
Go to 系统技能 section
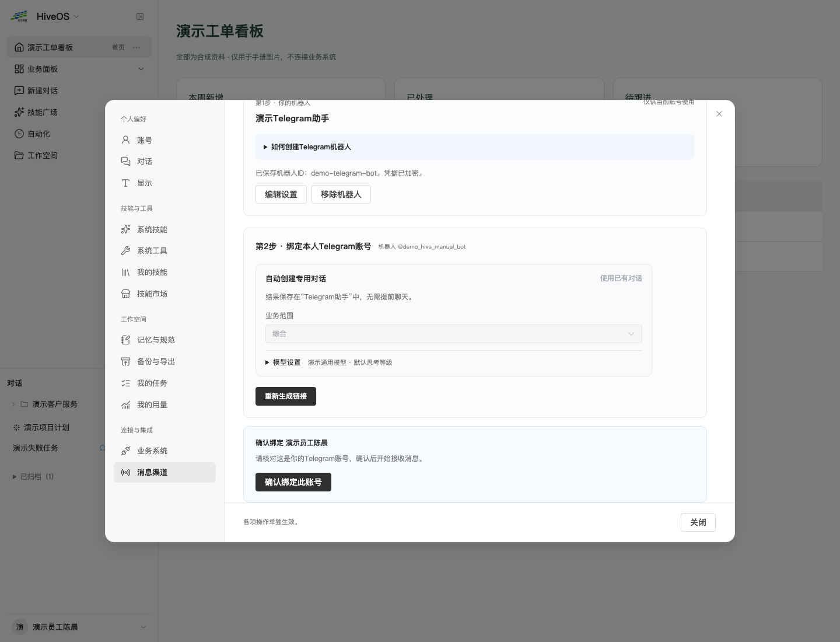click(x=164, y=229)
